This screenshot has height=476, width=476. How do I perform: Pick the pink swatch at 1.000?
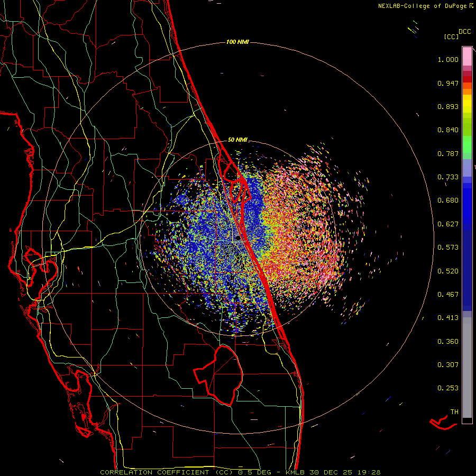467,57
